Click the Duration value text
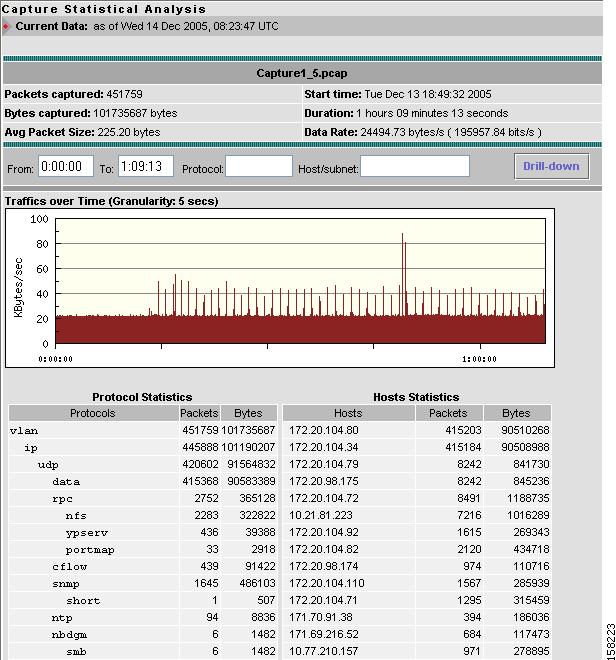Image resolution: width=616 pixels, height=660 pixels. [432, 113]
